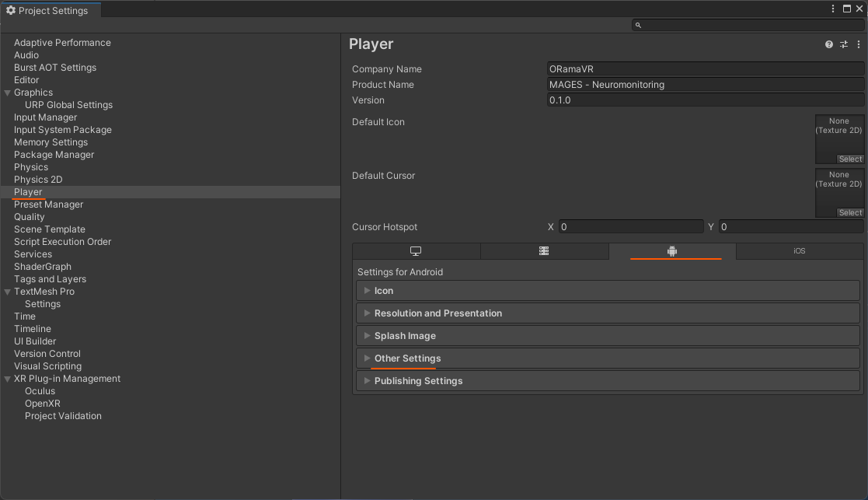This screenshot has height=500, width=868.
Task: Open Memory Settings
Action: click(x=51, y=142)
